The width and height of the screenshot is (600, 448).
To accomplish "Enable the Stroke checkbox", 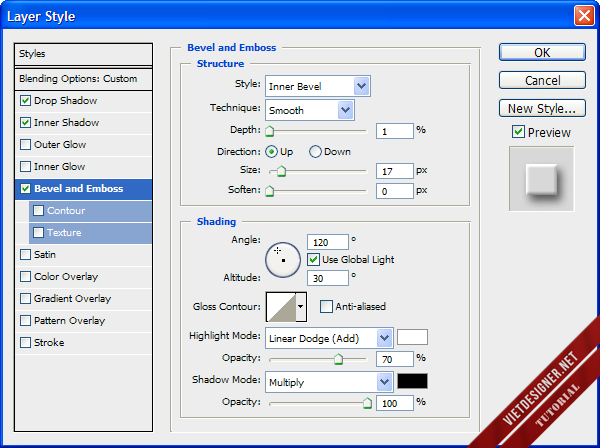I will (25, 342).
